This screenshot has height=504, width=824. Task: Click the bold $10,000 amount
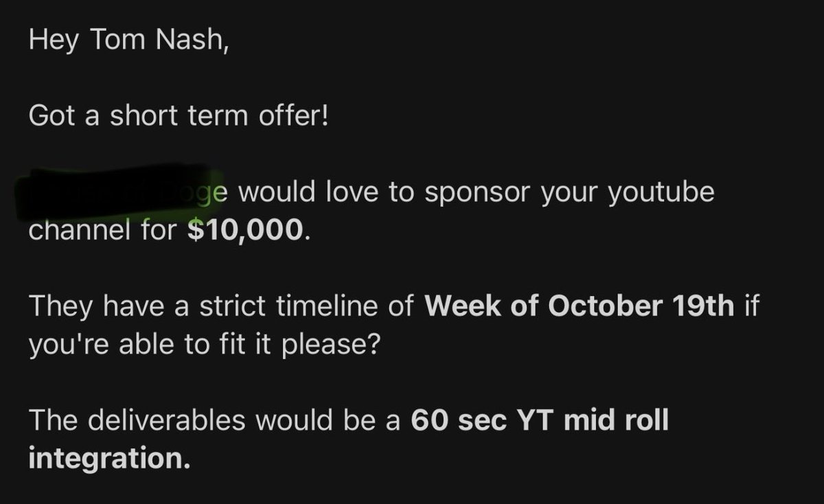tap(245, 231)
